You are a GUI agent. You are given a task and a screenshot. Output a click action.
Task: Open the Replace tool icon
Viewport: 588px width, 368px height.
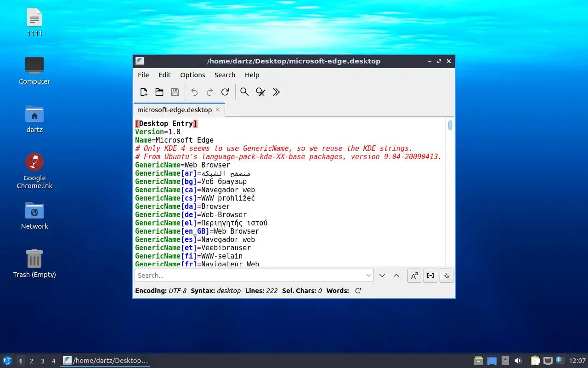pyautogui.click(x=260, y=92)
